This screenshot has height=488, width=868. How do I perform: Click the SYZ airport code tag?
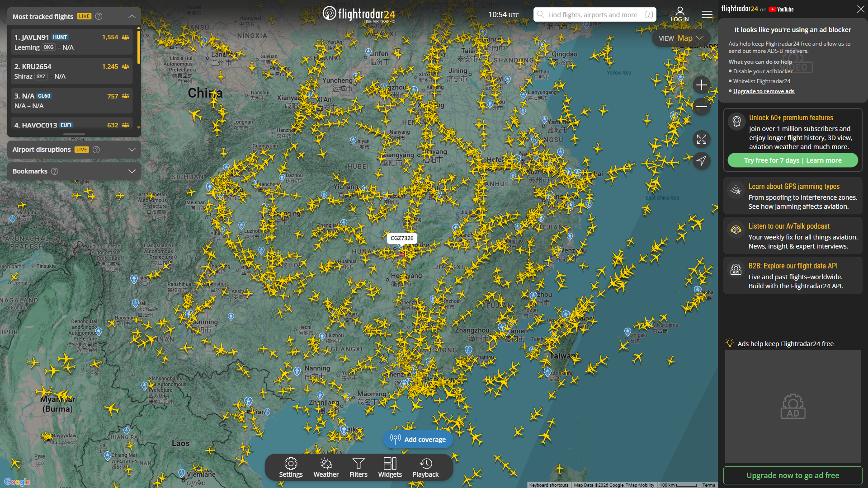tap(41, 76)
